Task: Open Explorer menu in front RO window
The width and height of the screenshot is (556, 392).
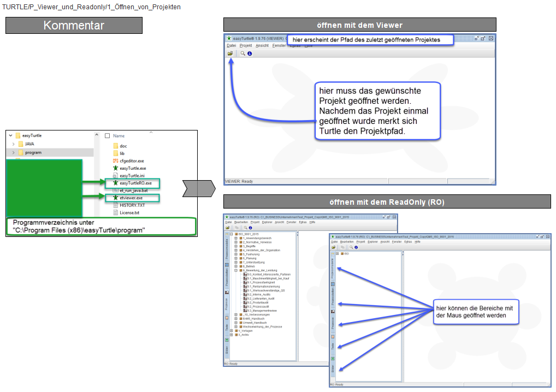Action: pyautogui.click(x=372, y=242)
